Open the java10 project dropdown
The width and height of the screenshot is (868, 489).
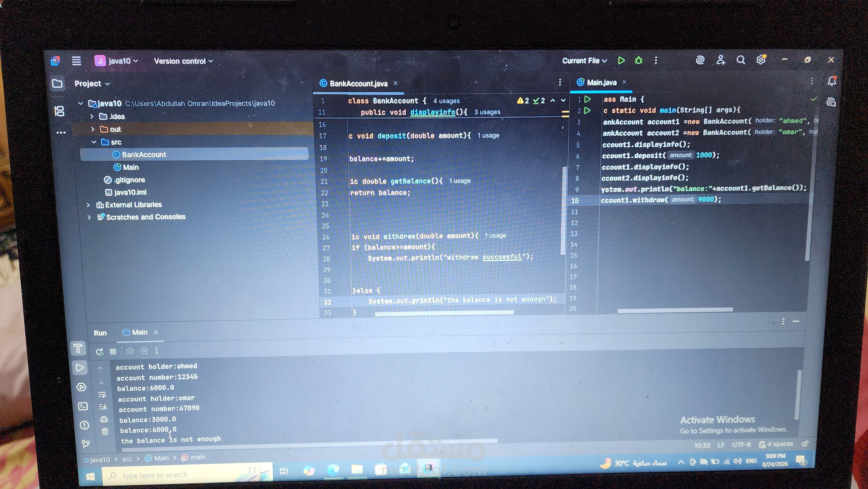click(x=117, y=61)
